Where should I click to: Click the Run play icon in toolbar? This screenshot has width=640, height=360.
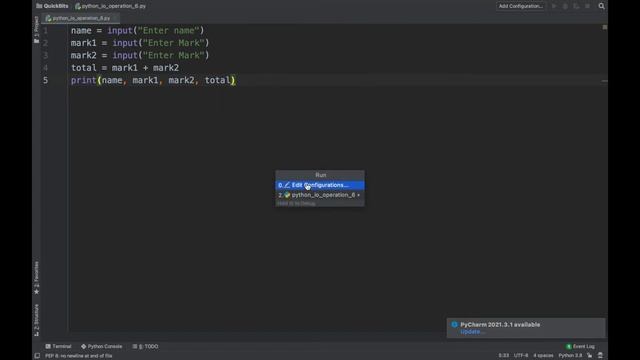554,6
